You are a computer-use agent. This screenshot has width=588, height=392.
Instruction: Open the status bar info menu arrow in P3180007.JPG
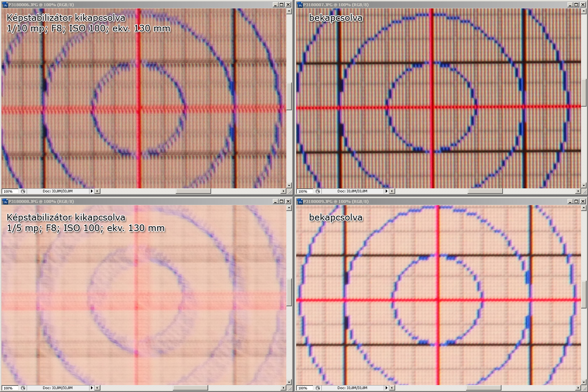tap(386, 191)
